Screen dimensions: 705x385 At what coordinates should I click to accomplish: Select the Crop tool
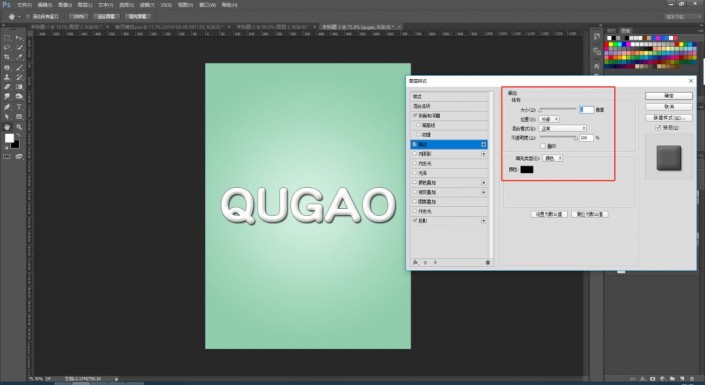click(7, 57)
